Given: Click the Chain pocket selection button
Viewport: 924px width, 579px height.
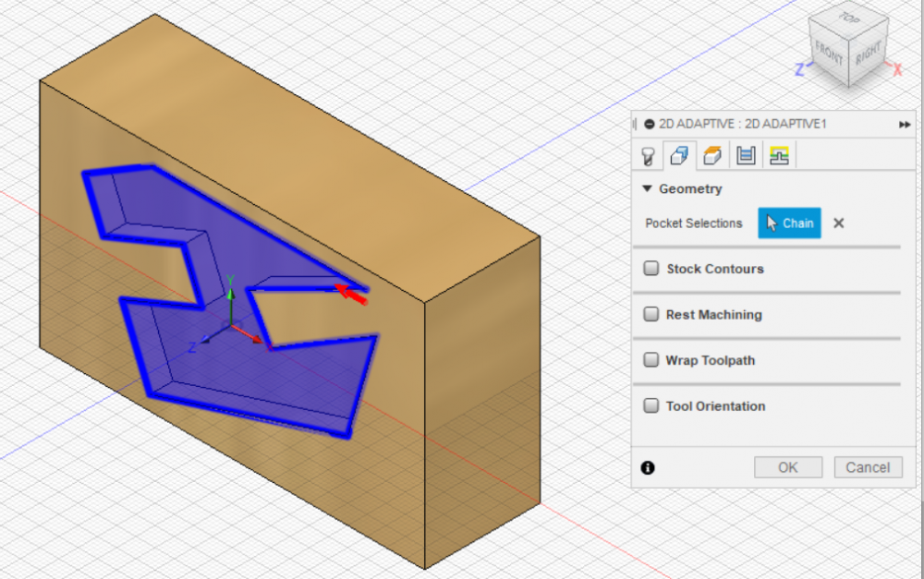Looking at the screenshot, I should click(789, 223).
